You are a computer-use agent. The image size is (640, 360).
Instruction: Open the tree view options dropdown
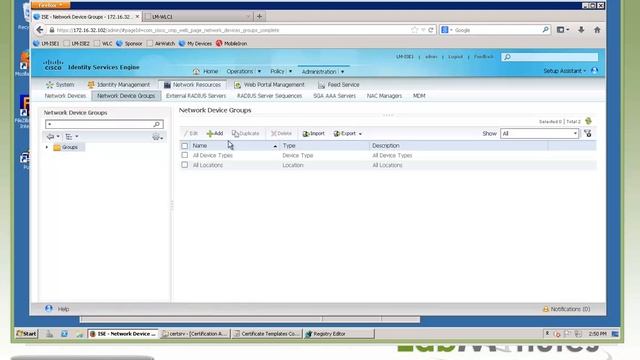pyautogui.click(x=71, y=137)
